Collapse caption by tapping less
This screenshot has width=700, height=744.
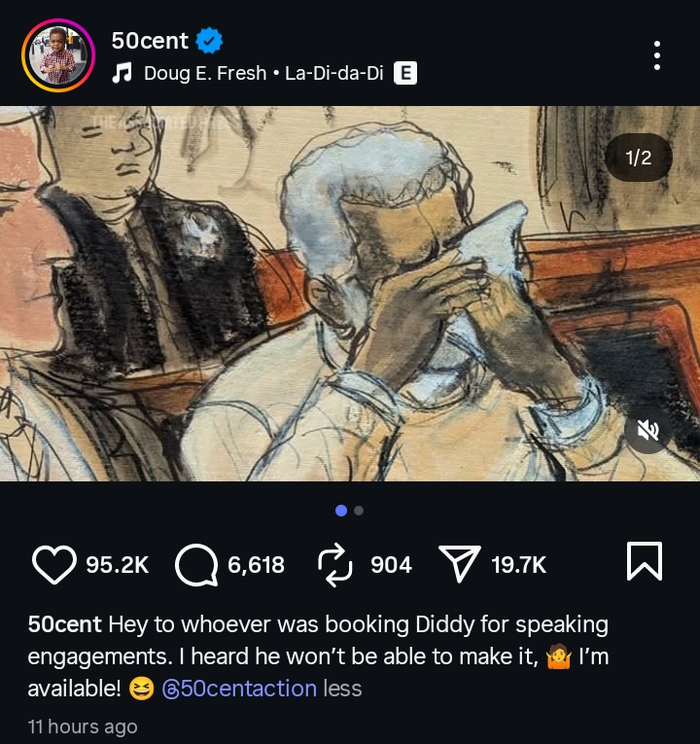(342, 689)
